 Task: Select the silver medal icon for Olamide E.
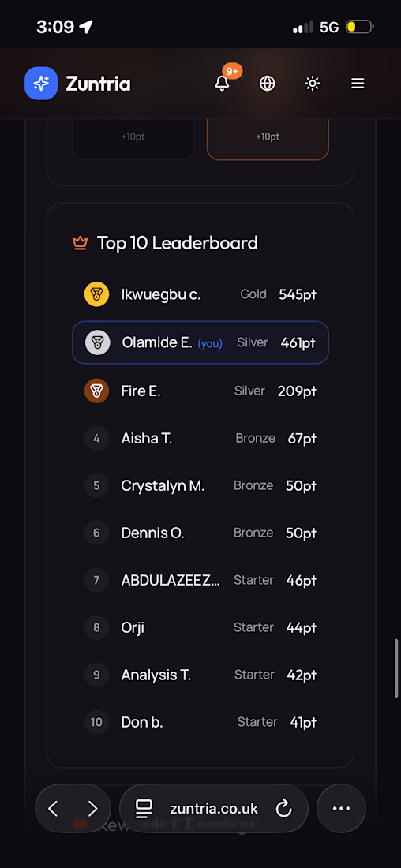point(97,342)
